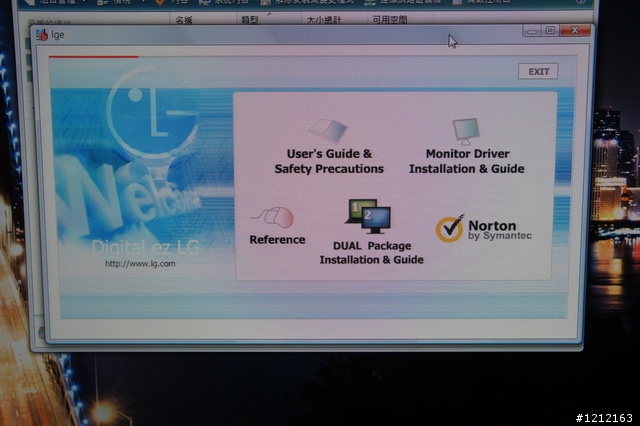Open DUAL Package Installation & Guide text

click(371, 253)
